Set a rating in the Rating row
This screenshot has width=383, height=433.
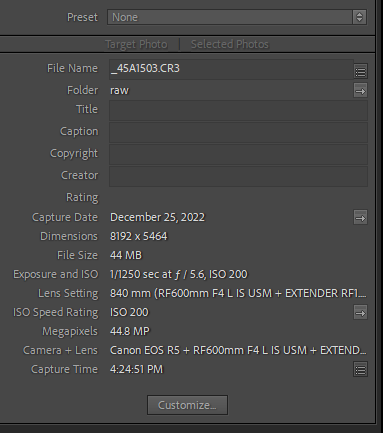238,197
